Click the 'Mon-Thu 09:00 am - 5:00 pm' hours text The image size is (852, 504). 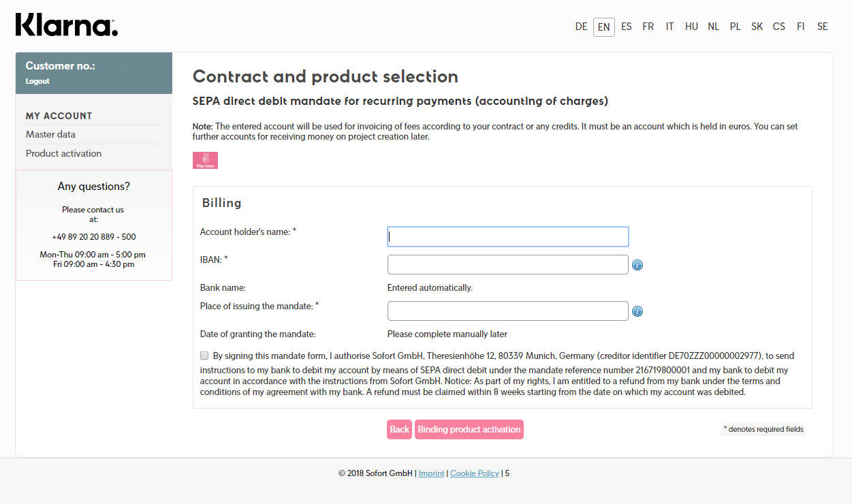[x=93, y=255]
